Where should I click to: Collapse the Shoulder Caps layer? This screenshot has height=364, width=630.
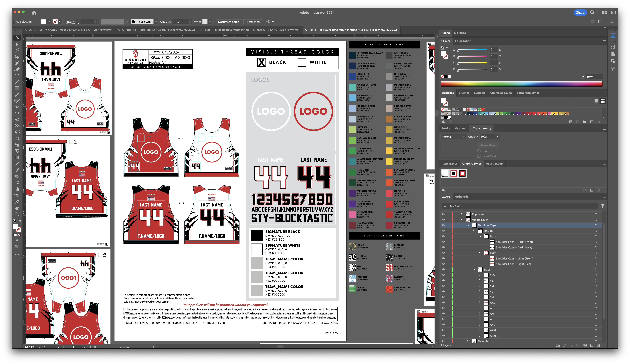(468, 225)
